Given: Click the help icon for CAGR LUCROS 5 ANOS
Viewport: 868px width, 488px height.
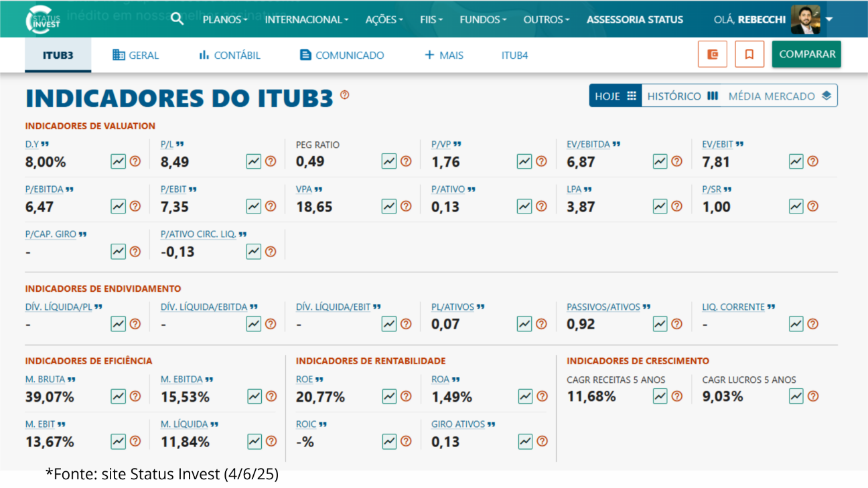Looking at the screenshot, I should pos(813,396).
